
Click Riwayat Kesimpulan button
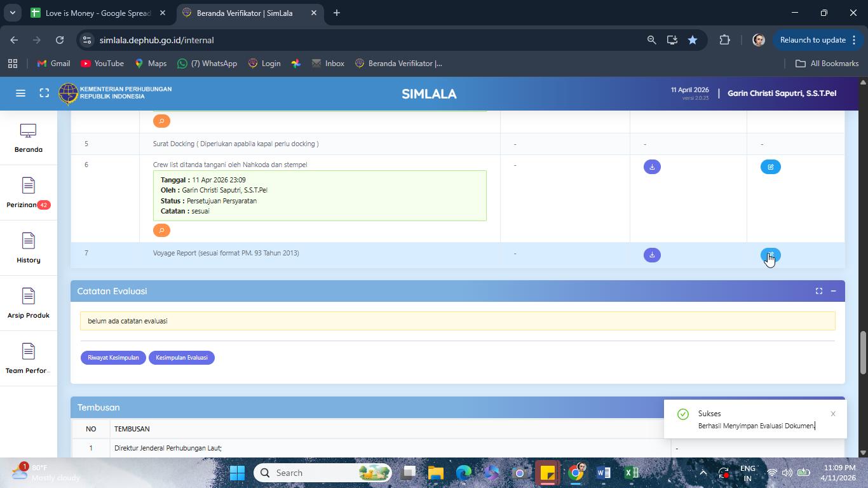pyautogui.click(x=113, y=358)
